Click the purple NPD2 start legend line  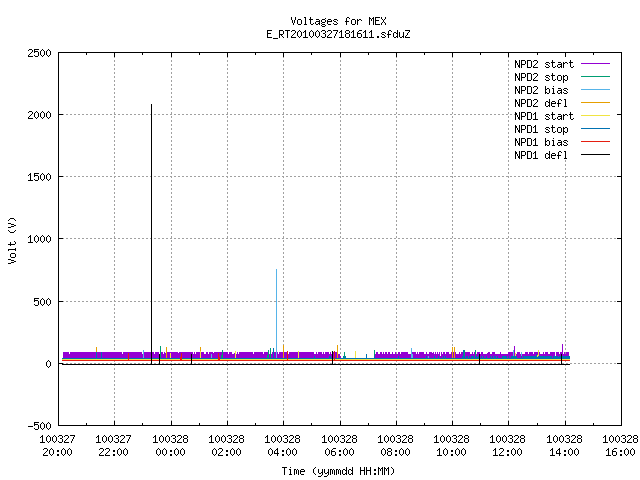[x=595, y=64]
